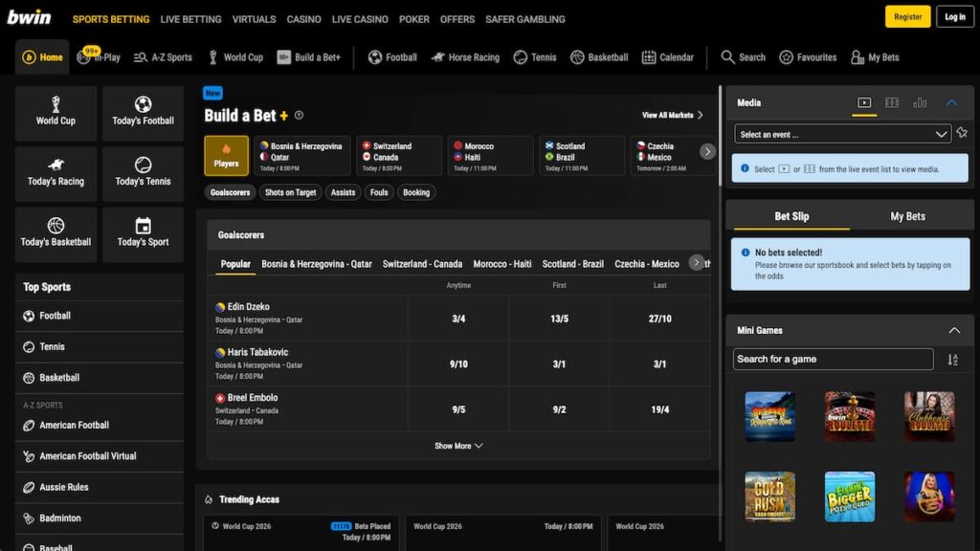Click the Register button
The image size is (980, 551).
[907, 17]
